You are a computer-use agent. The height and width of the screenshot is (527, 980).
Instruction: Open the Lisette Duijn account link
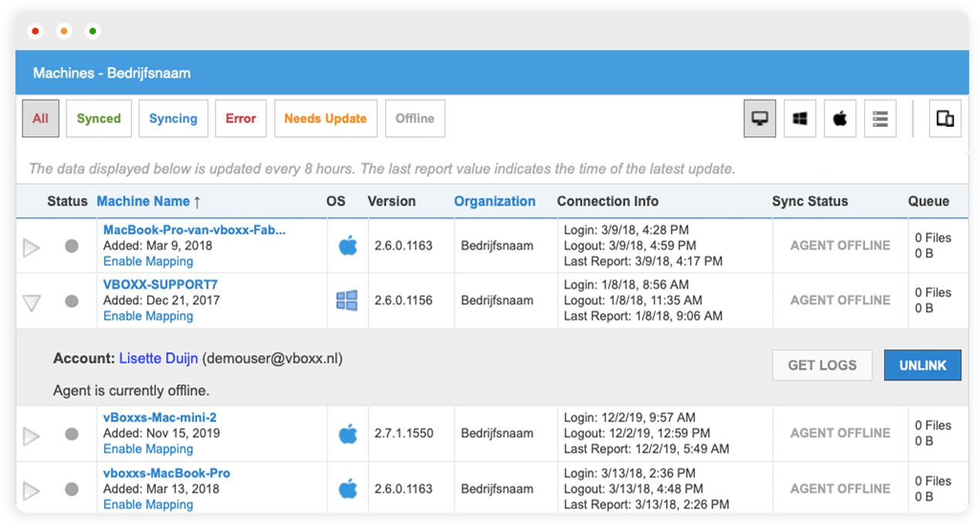(158, 359)
